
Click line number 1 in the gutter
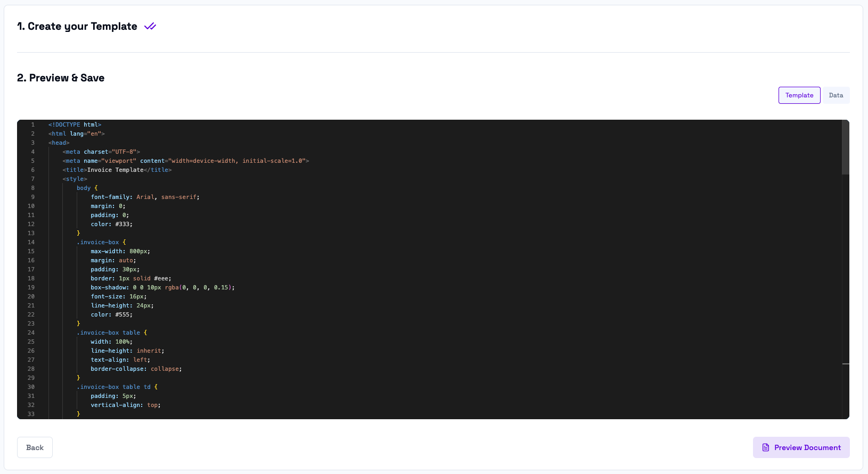click(32, 124)
